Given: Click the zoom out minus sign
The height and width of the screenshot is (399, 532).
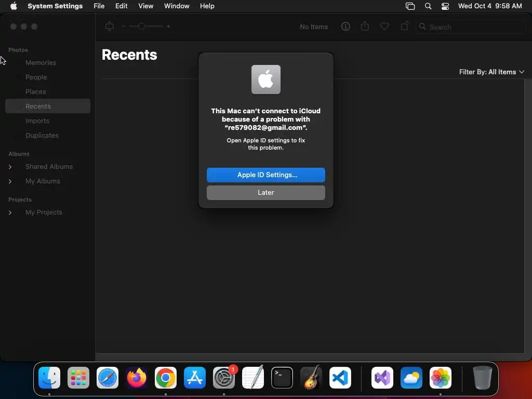Looking at the screenshot, I should click(124, 26).
